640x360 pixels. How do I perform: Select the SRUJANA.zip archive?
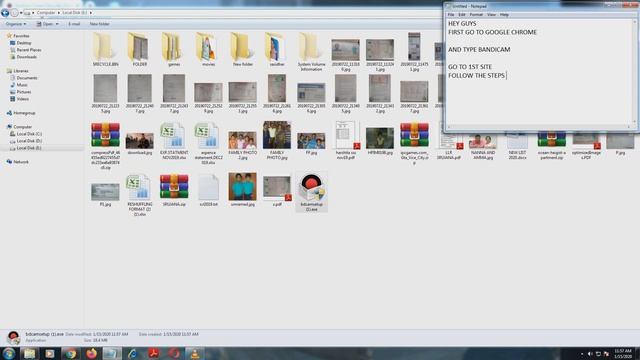(174, 187)
